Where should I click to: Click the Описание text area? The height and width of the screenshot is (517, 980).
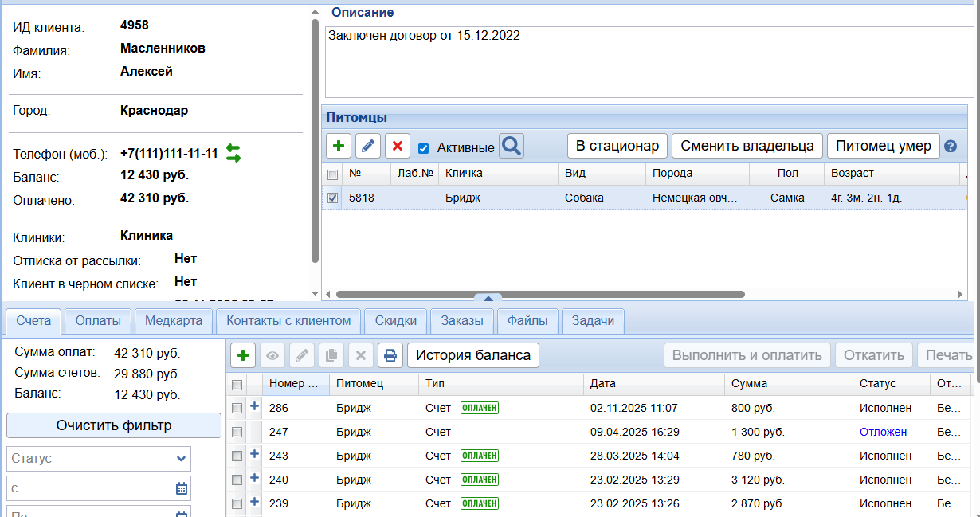(649, 62)
